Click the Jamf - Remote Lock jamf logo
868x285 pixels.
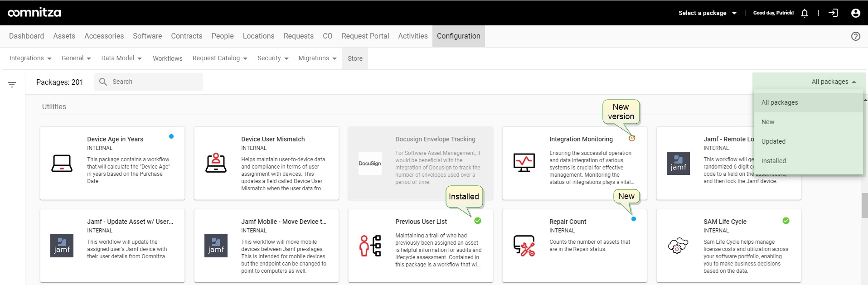[679, 164]
